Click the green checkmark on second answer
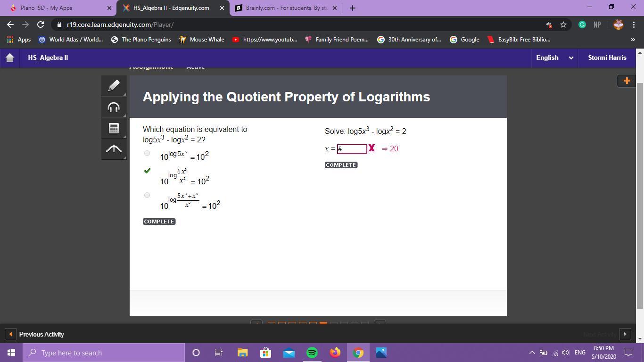 (x=147, y=171)
